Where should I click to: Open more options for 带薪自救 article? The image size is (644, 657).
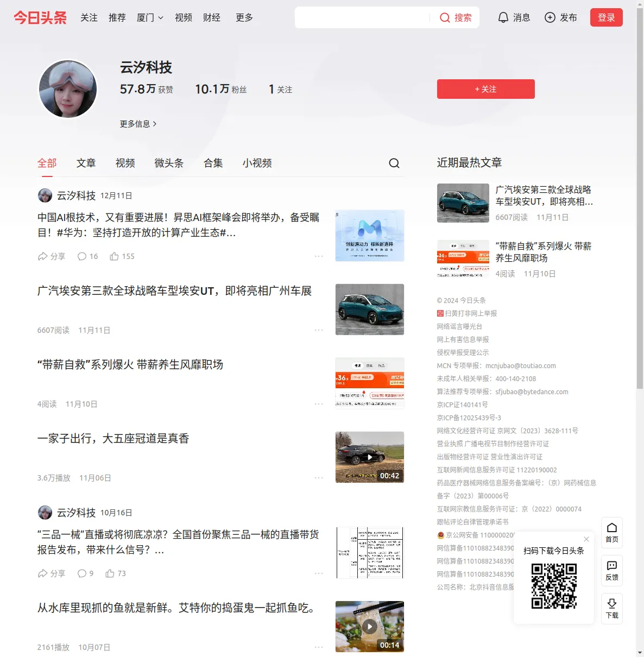[x=319, y=404]
